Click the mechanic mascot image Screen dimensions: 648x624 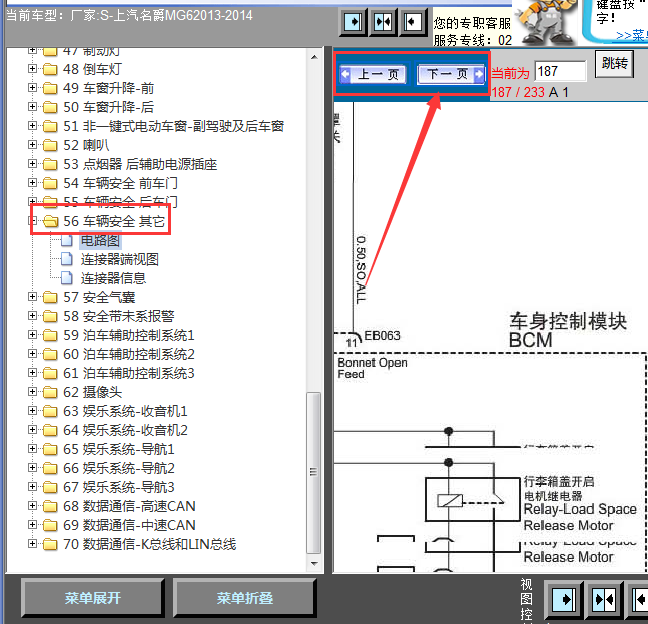point(546,21)
